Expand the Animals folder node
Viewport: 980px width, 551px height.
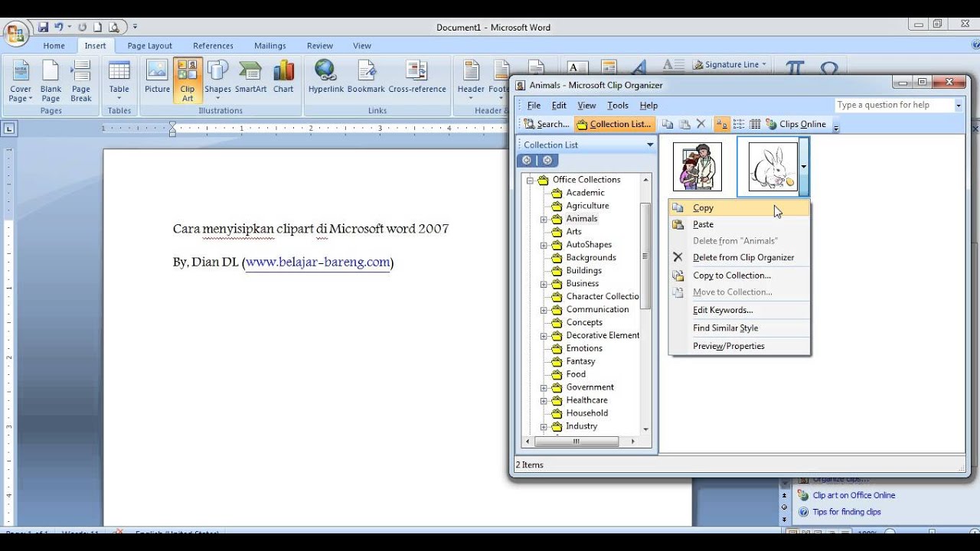click(x=544, y=219)
